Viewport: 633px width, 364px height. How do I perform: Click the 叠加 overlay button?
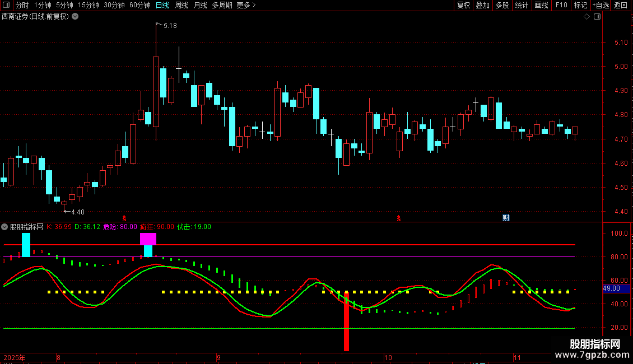click(482, 5)
